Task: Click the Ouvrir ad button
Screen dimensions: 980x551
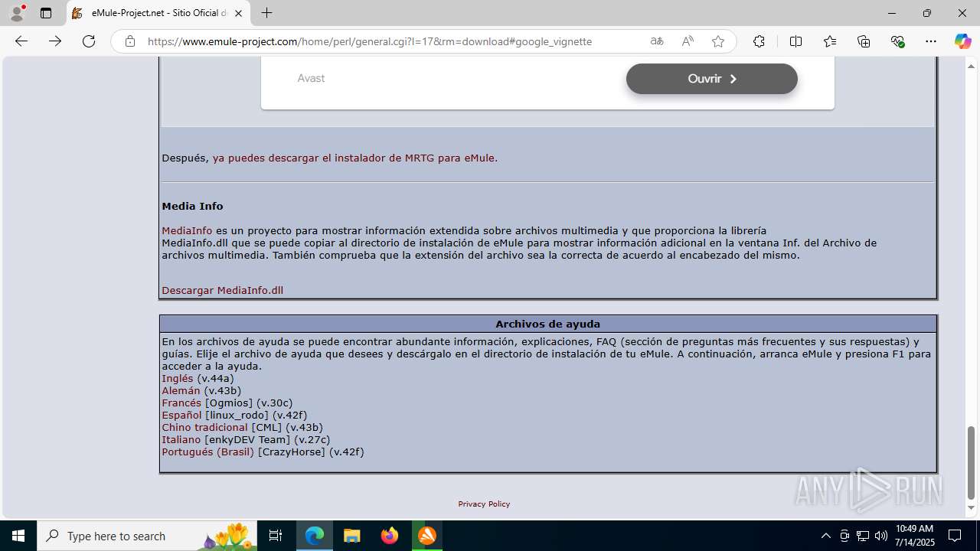Action: point(712,79)
